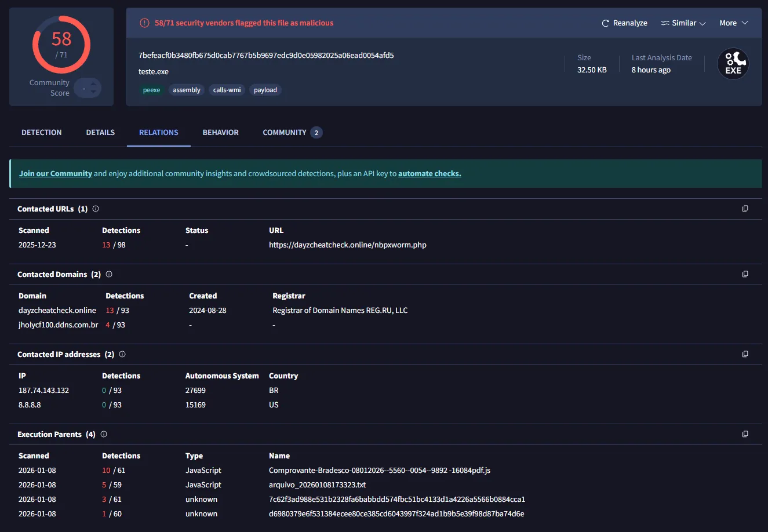The width and height of the screenshot is (768, 532).
Task: Click the automate checks link
Action: pyautogui.click(x=430, y=173)
